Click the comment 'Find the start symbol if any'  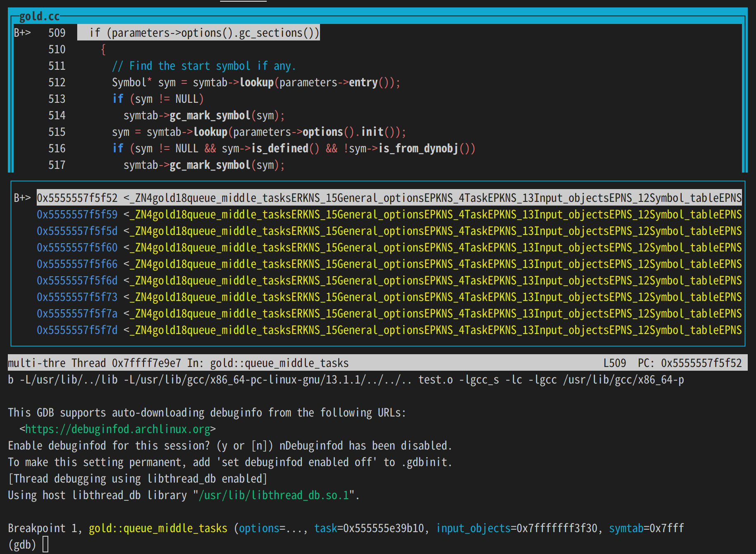click(204, 66)
